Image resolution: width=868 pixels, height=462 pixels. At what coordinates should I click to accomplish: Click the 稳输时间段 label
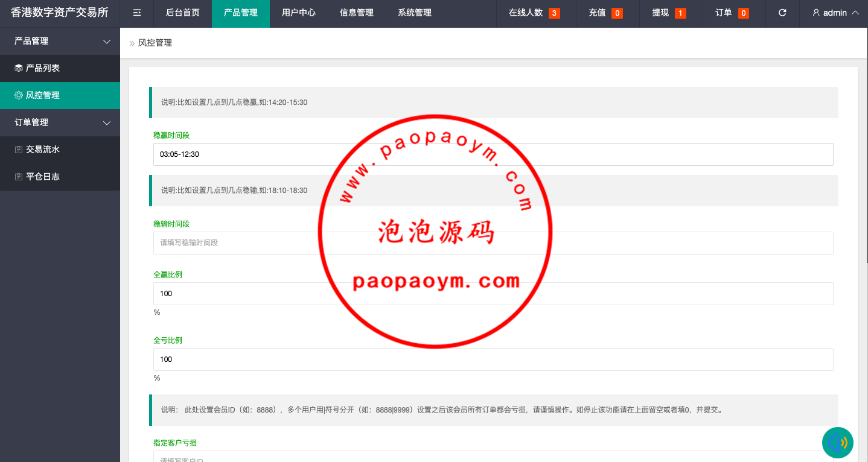click(x=171, y=224)
